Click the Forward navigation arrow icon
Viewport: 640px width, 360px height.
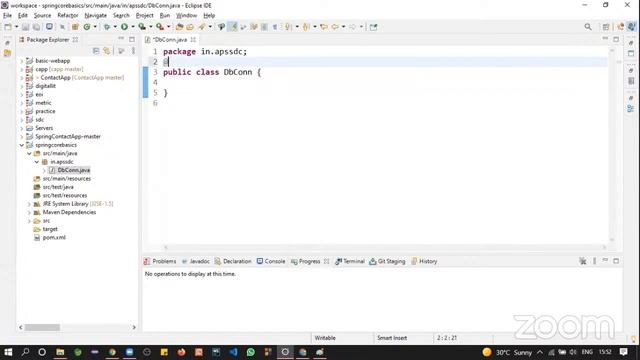[x=353, y=27]
